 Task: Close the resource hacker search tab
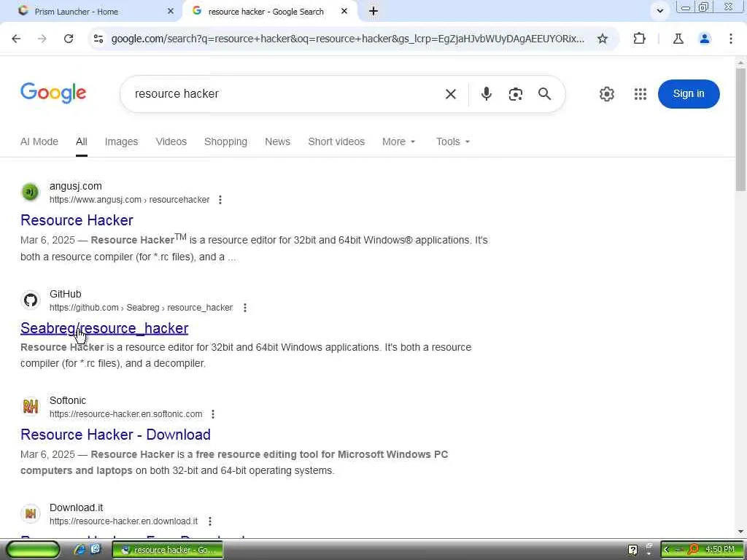pos(344,11)
